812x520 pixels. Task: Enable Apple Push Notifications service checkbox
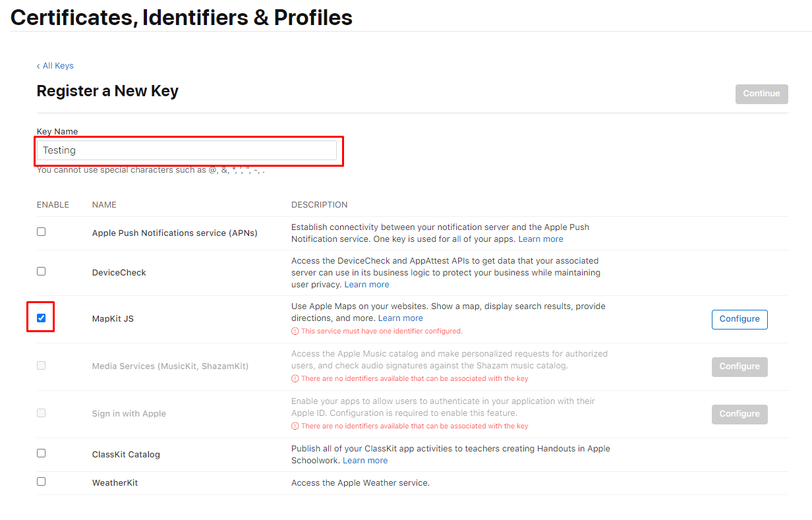(42, 232)
